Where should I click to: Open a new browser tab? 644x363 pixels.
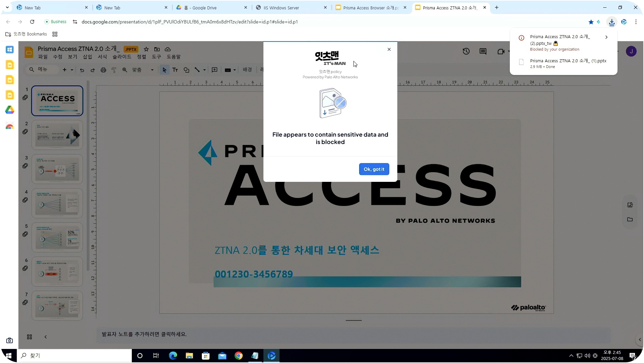[x=497, y=7]
